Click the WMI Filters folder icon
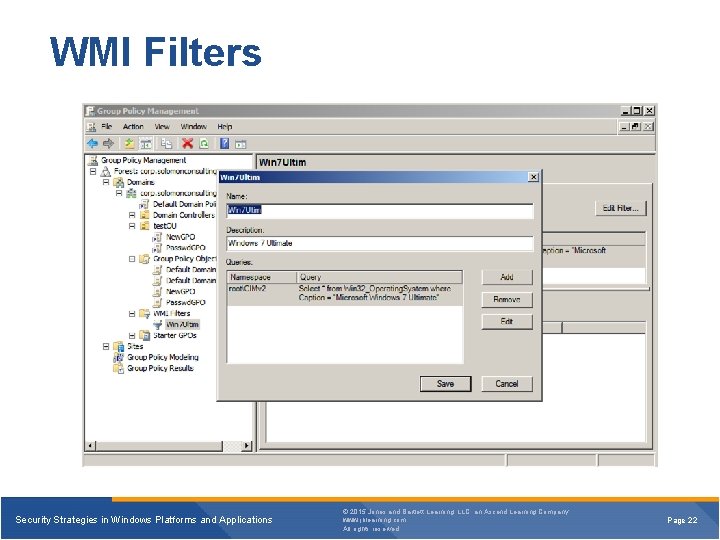 144,314
